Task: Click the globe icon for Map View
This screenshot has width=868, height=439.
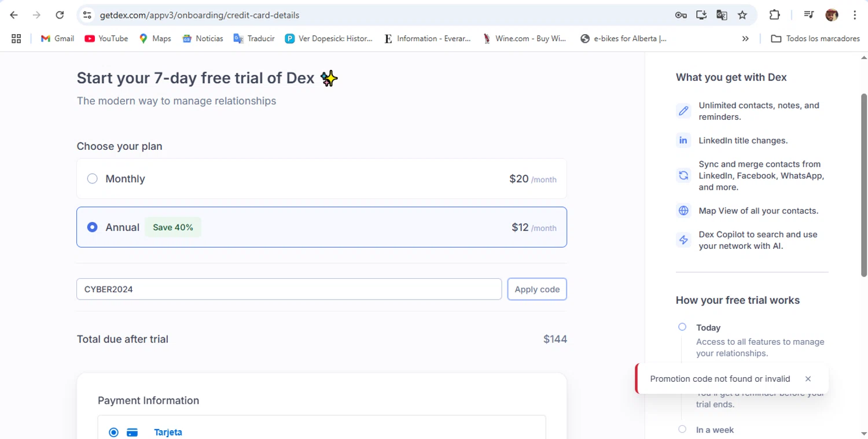Action: [x=683, y=211]
